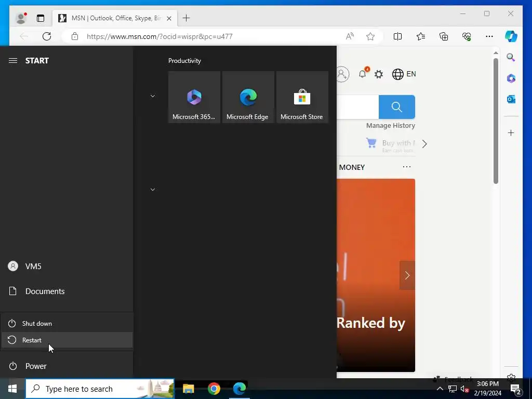Focus the taskbar search box
The height and width of the screenshot is (399, 532).
click(100, 389)
